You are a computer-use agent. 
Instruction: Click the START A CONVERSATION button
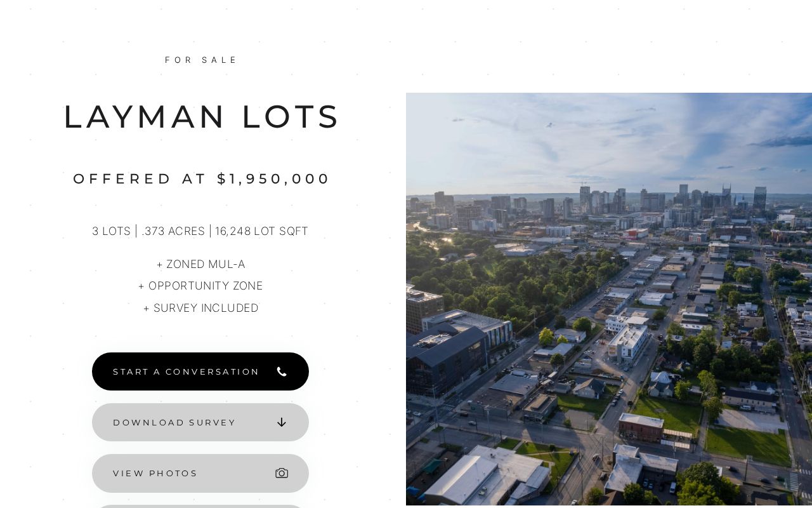(200, 371)
